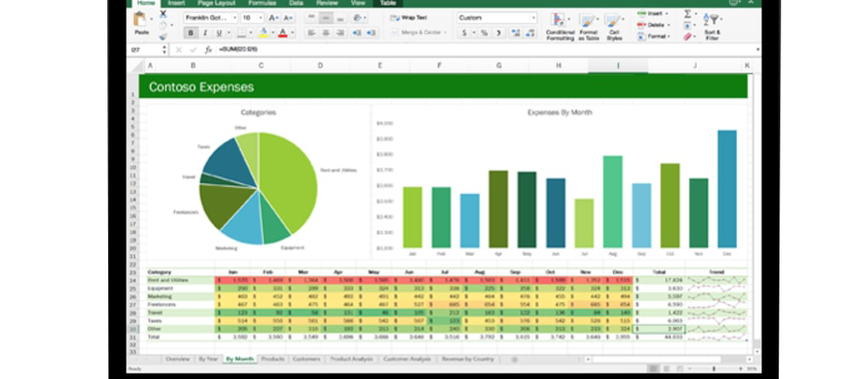
Task: Click the Delete cells button
Action: (x=652, y=25)
